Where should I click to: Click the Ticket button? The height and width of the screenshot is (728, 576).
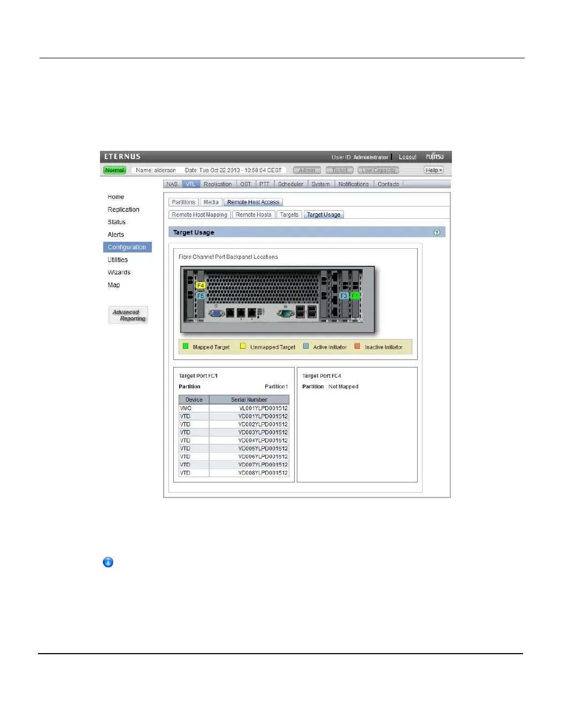click(340, 170)
